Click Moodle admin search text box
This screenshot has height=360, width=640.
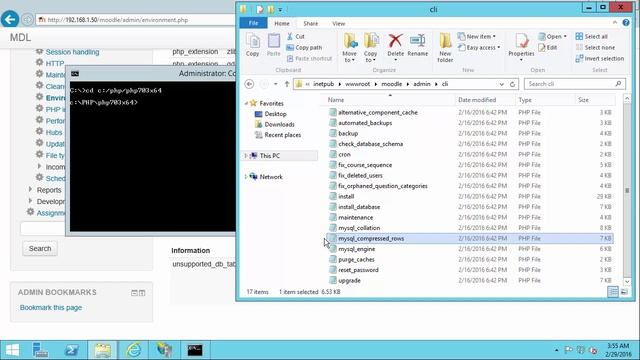point(43,228)
